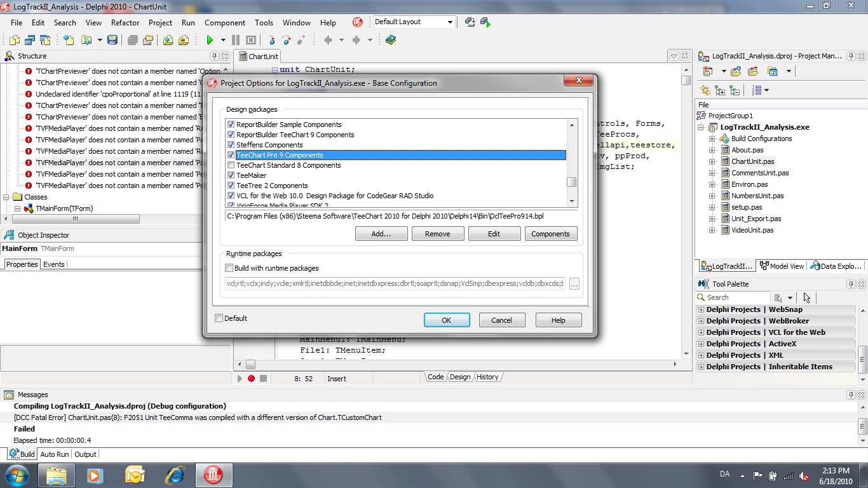Image resolution: width=868 pixels, height=488 pixels.
Task: Click the Pause debugger toolbar icon
Action: (236, 40)
